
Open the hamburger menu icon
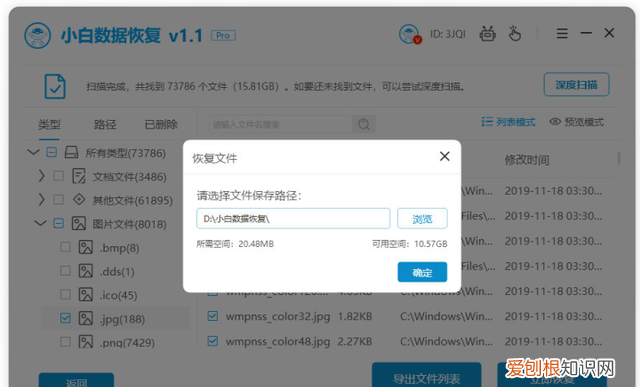(562, 33)
